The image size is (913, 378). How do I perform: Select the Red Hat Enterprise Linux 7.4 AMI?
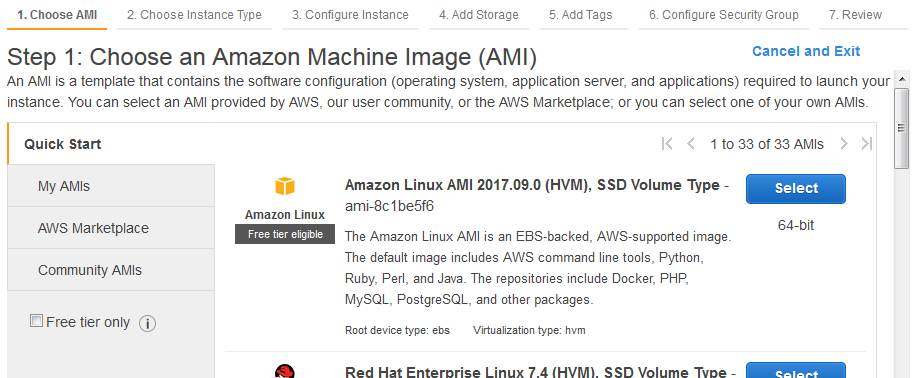[x=796, y=370]
